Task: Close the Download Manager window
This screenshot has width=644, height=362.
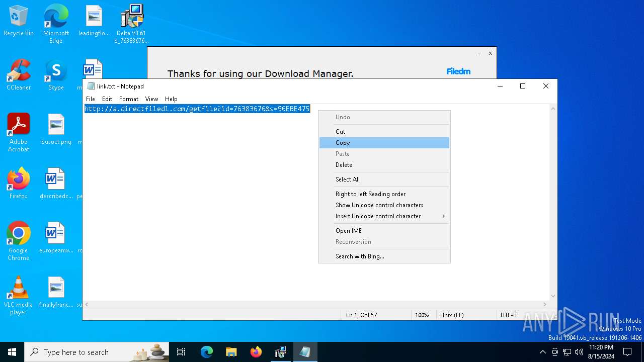Action: (490, 53)
